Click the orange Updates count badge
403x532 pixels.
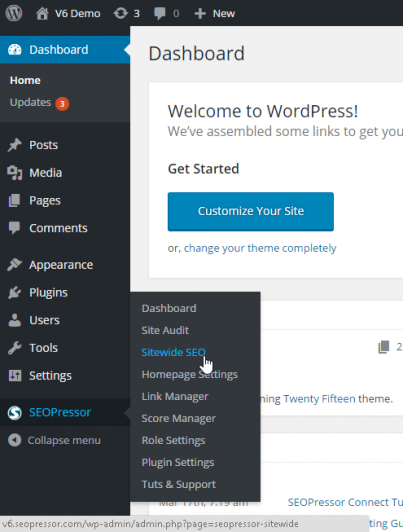[x=62, y=104]
